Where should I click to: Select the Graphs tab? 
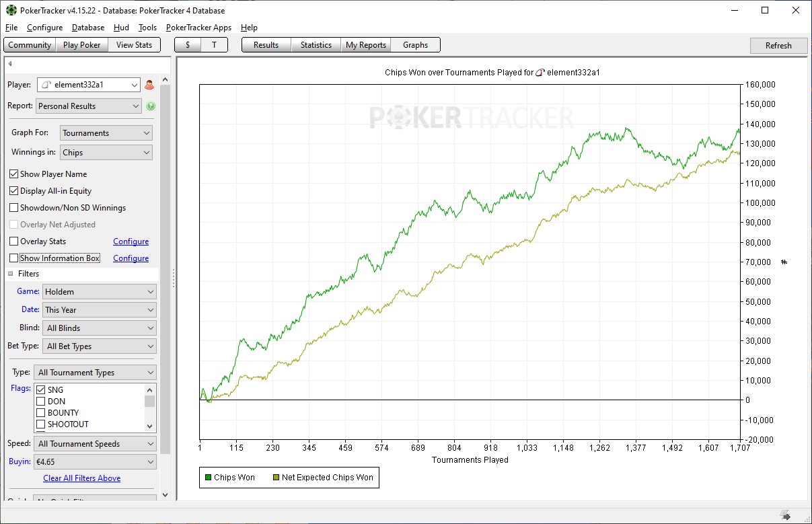point(415,45)
